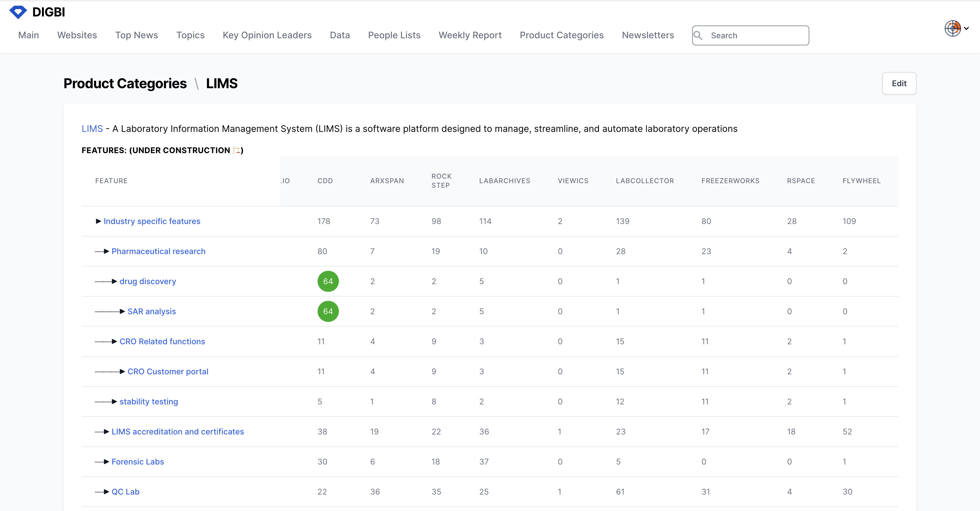Open the Websites menu item
The width and height of the screenshot is (980, 511).
pyautogui.click(x=77, y=35)
